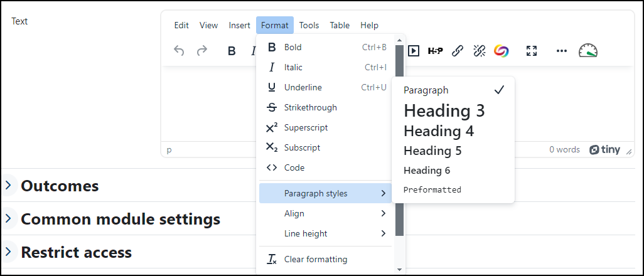Expand the Common module settings section
644x276 pixels.
8,218
